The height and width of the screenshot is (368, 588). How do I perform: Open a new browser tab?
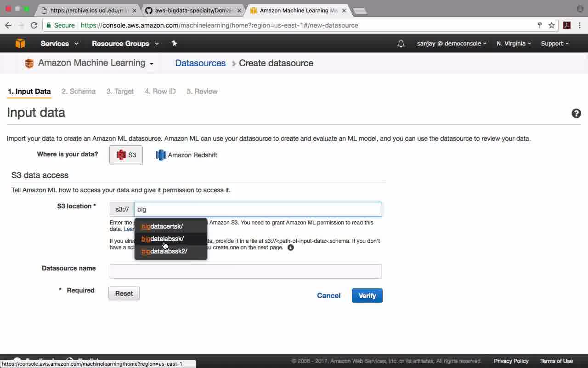click(360, 11)
